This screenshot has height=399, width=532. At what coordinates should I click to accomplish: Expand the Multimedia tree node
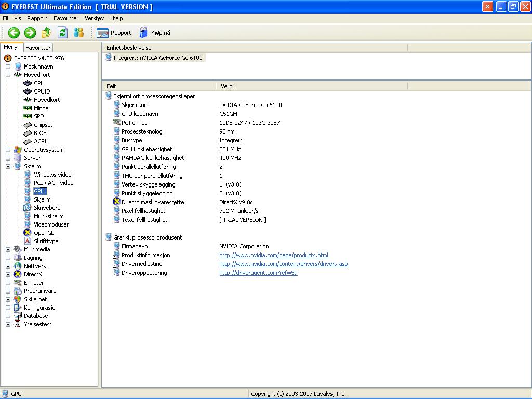click(8, 250)
